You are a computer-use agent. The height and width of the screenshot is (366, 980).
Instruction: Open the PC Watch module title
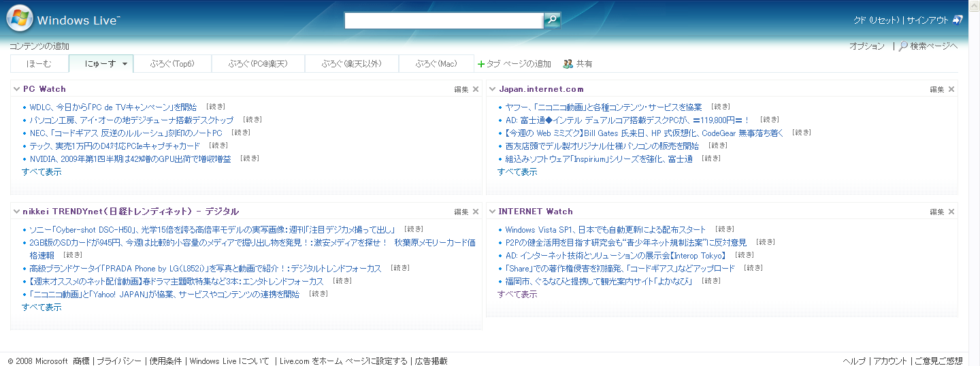[x=44, y=89]
